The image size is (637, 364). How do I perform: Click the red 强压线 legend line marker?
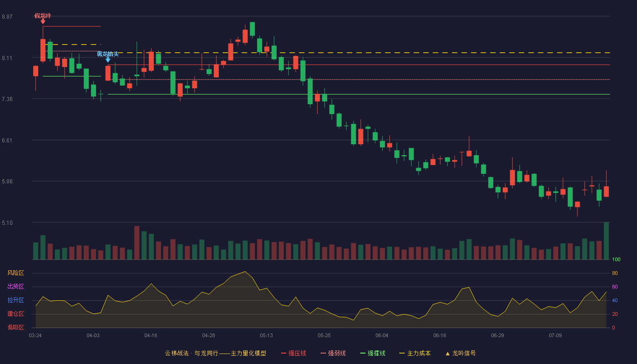point(283,353)
